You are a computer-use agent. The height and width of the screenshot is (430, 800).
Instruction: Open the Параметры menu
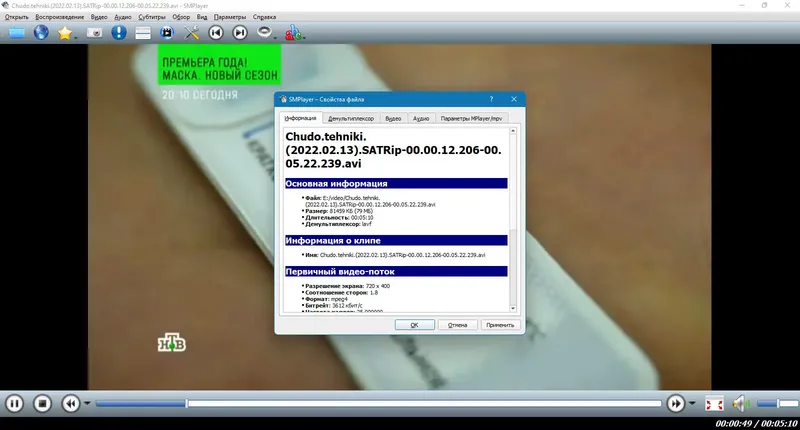[230, 17]
